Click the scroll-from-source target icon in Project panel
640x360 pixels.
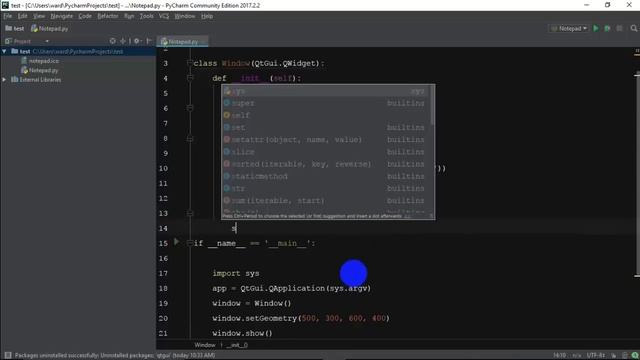112,41
